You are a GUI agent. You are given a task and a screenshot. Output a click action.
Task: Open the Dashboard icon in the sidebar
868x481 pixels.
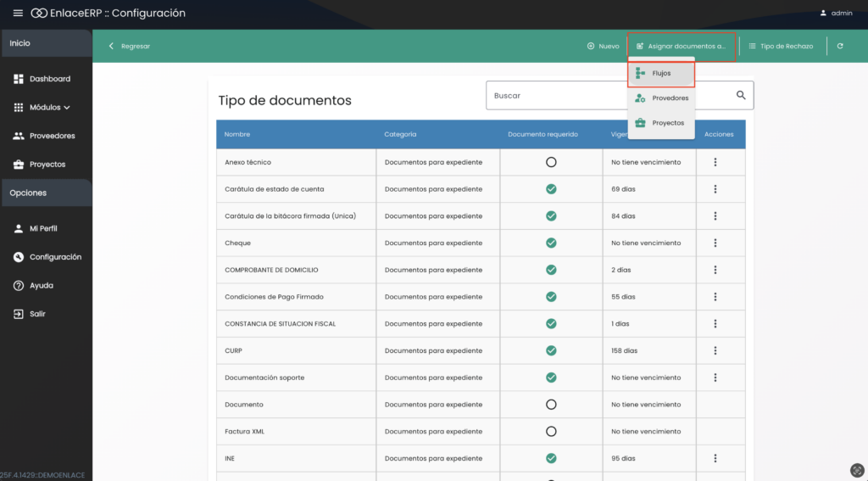tap(19, 79)
